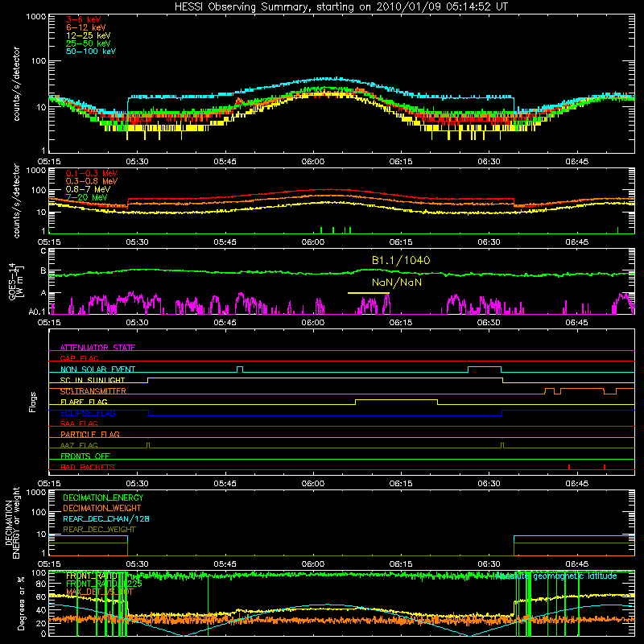
Task: Select the SC_TRANSMITTER flag label
Action: click(x=93, y=391)
